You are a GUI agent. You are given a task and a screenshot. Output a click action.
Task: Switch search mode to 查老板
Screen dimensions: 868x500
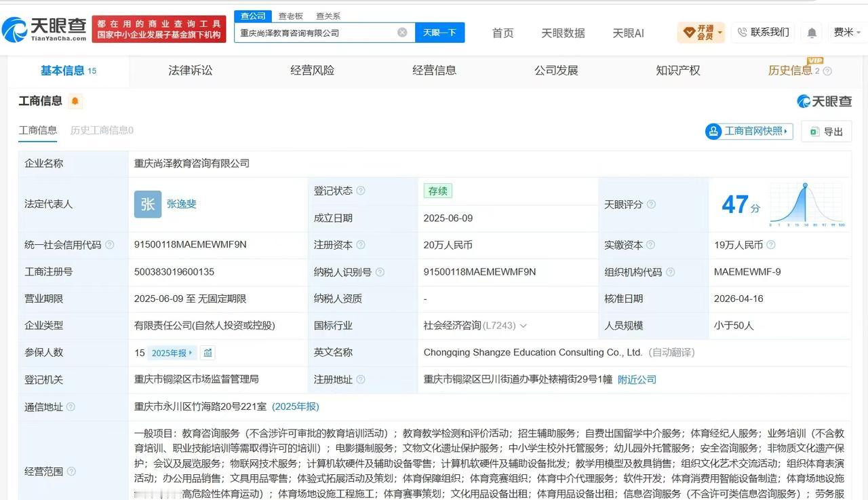coord(291,16)
